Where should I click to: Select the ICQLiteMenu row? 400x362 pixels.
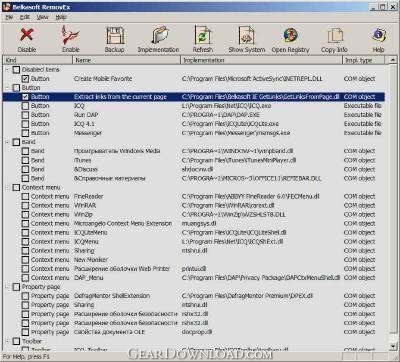point(193,233)
